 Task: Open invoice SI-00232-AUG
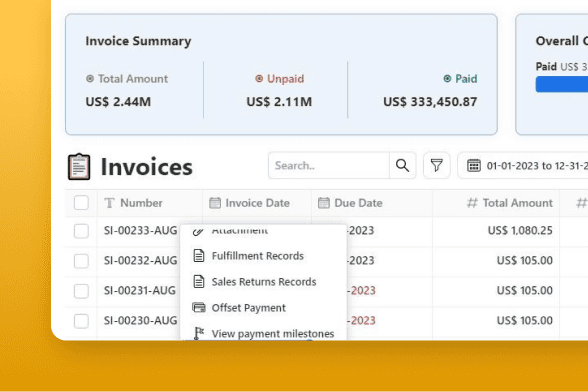click(x=140, y=260)
